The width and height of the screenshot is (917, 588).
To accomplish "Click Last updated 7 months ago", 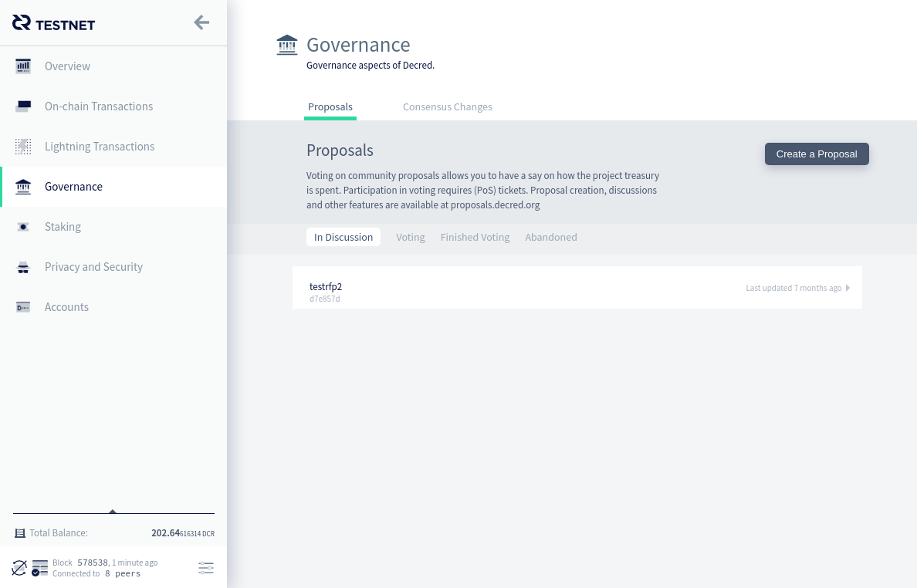I will 793,288.
